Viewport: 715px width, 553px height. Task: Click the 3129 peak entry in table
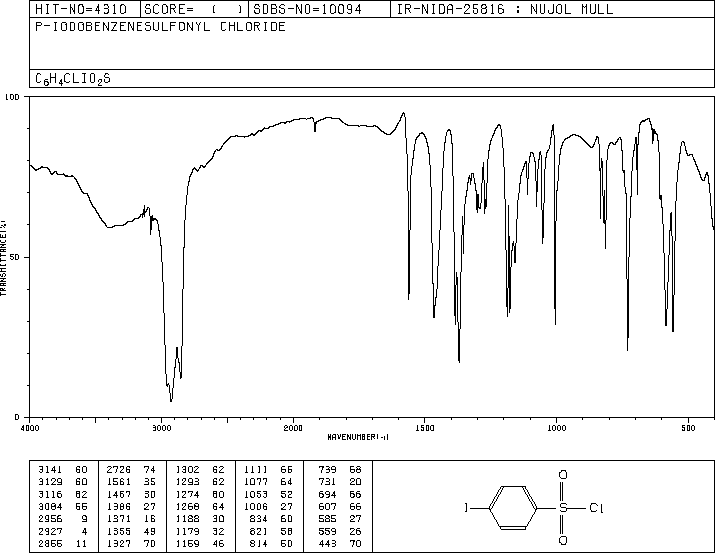[x=62, y=482]
